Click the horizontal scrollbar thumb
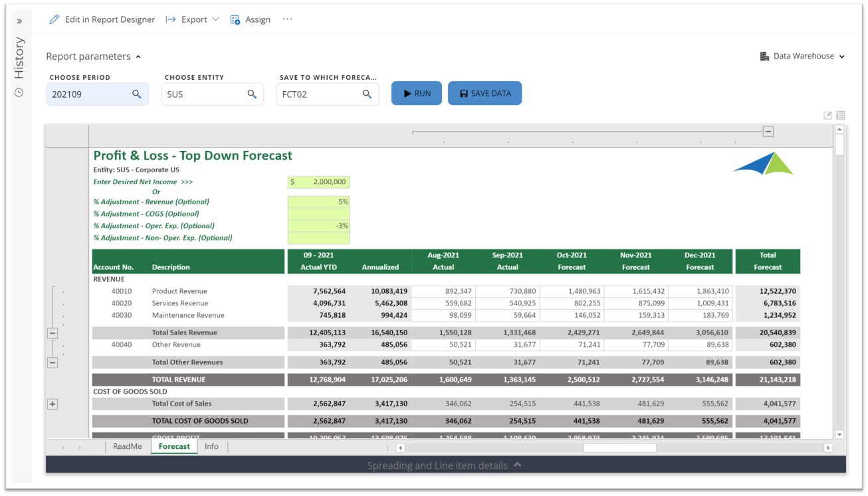 (x=619, y=447)
